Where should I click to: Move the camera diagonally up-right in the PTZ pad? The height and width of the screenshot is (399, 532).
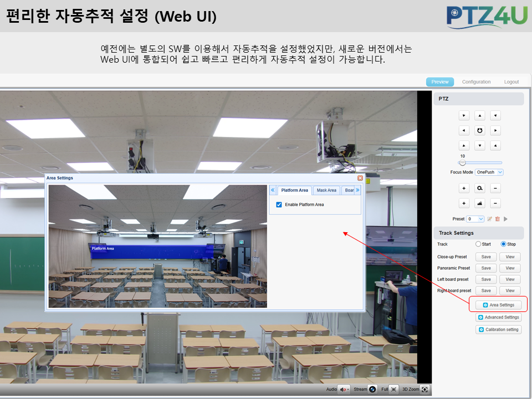[495, 116]
